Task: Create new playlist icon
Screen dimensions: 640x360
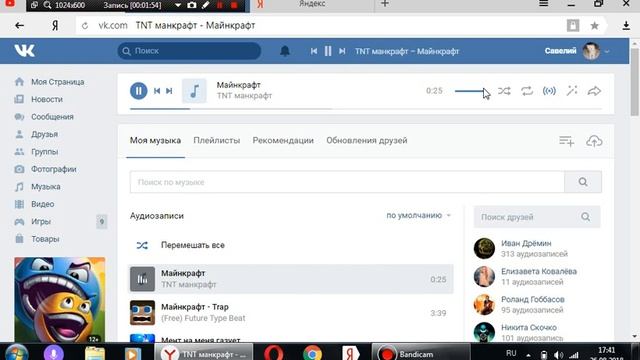Action: [x=567, y=141]
